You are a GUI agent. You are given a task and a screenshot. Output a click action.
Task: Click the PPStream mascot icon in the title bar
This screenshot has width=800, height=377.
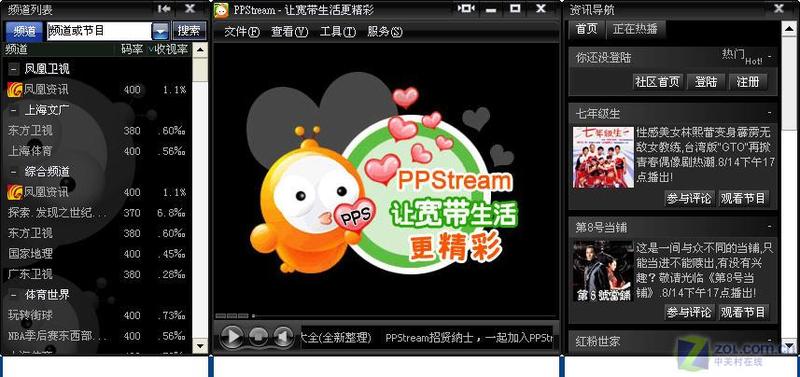coord(221,10)
